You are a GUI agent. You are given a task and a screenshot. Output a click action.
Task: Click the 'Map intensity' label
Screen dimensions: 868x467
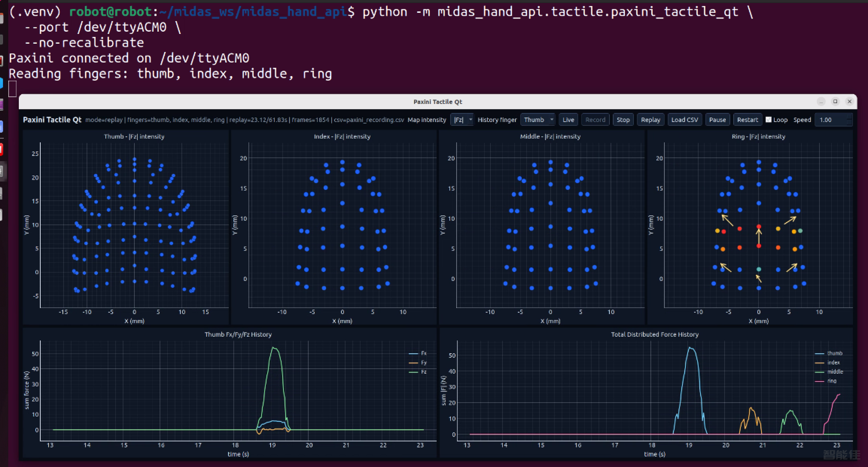point(427,120)
